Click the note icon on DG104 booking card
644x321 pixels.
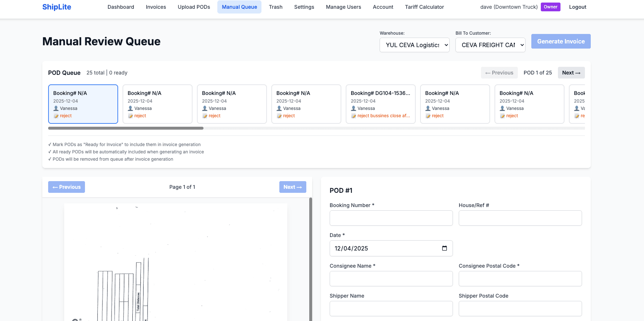pos(353,116)
